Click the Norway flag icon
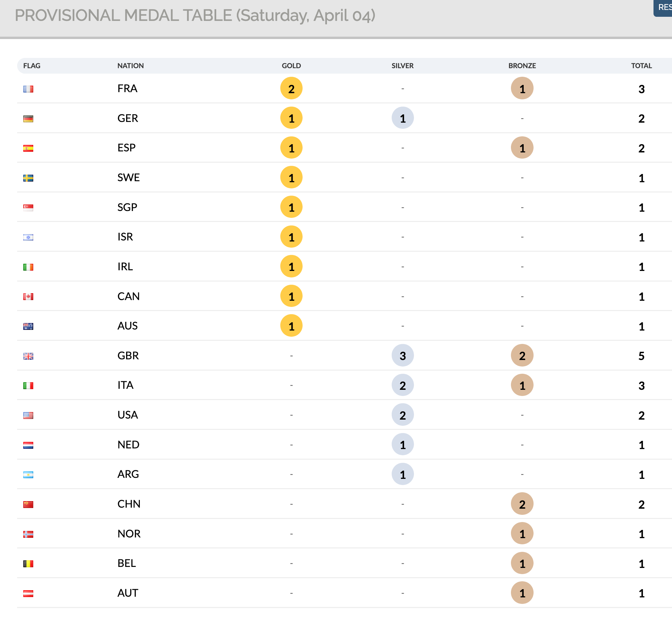672x620 pixels. pyautogui.click(x=28, y=534)
